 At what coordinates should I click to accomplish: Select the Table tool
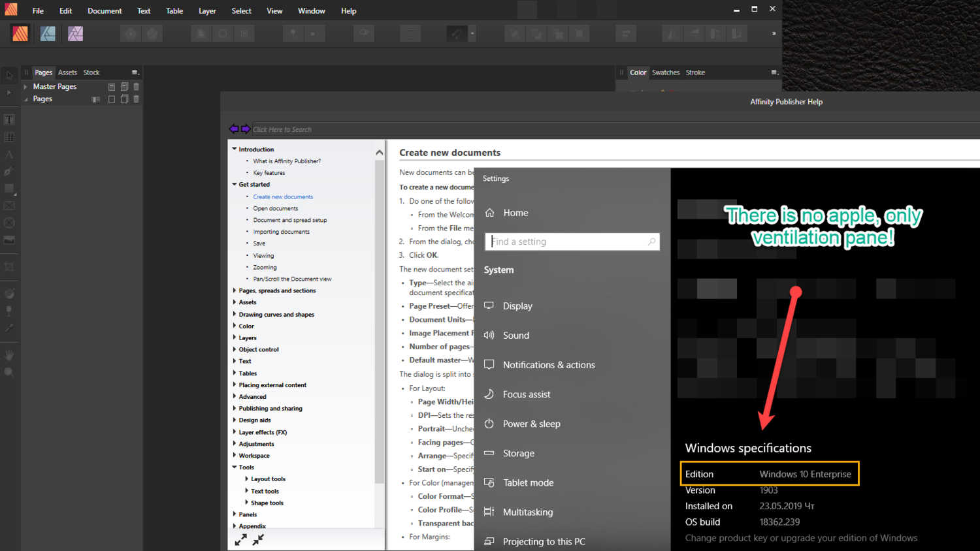9,137
